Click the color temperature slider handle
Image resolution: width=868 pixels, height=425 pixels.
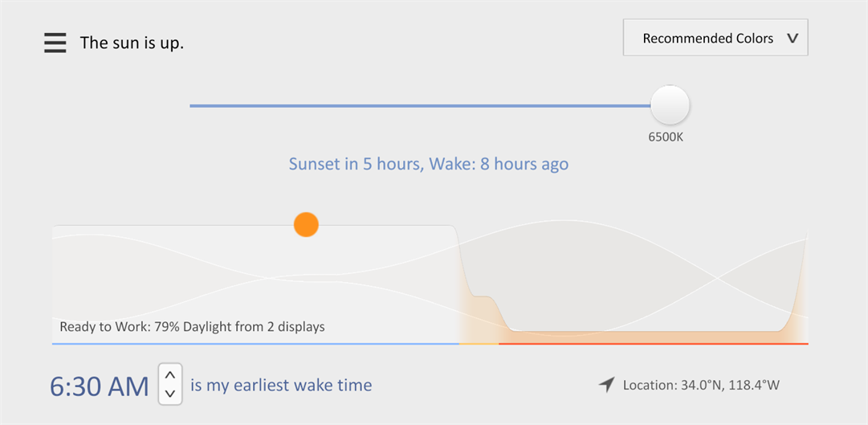[x=670, y=104]
